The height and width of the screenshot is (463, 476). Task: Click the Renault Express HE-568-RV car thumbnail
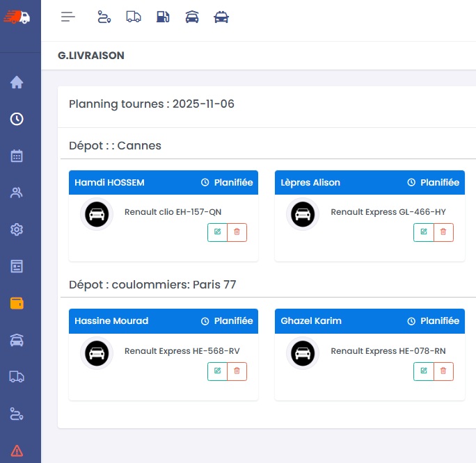coord(97,353)
